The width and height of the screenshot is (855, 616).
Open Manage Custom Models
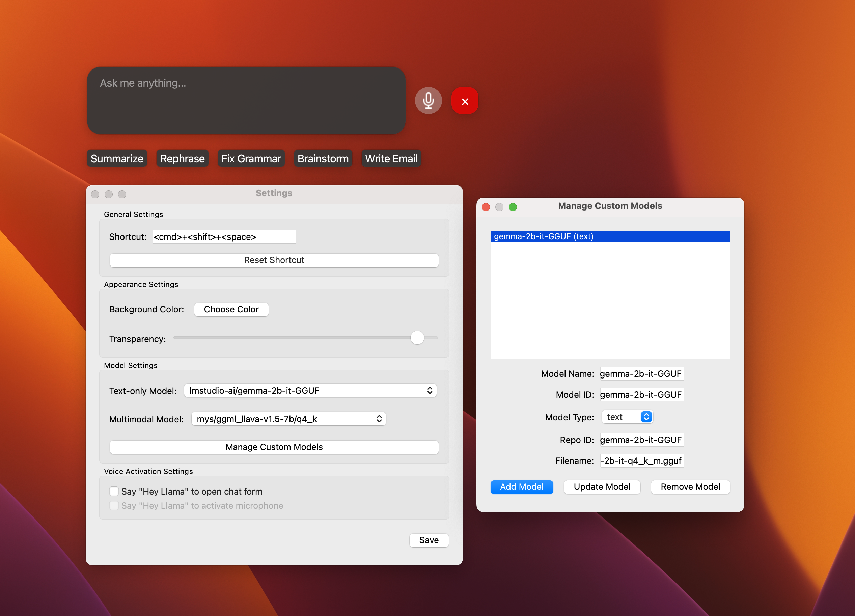coord(274,447)
